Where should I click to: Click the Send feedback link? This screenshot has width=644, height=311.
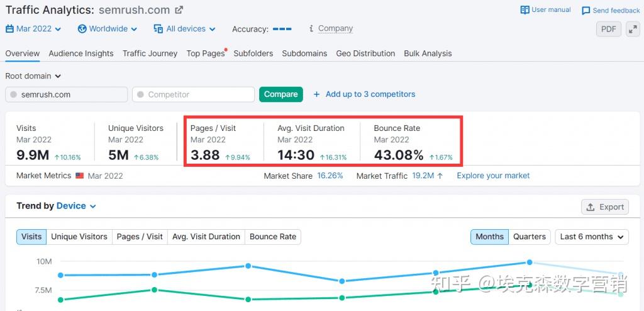[x=616, y=11]
